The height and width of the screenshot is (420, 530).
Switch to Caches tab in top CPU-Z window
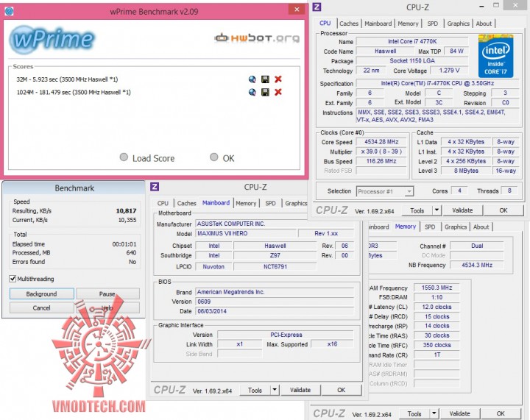click(x=349, y=24)
